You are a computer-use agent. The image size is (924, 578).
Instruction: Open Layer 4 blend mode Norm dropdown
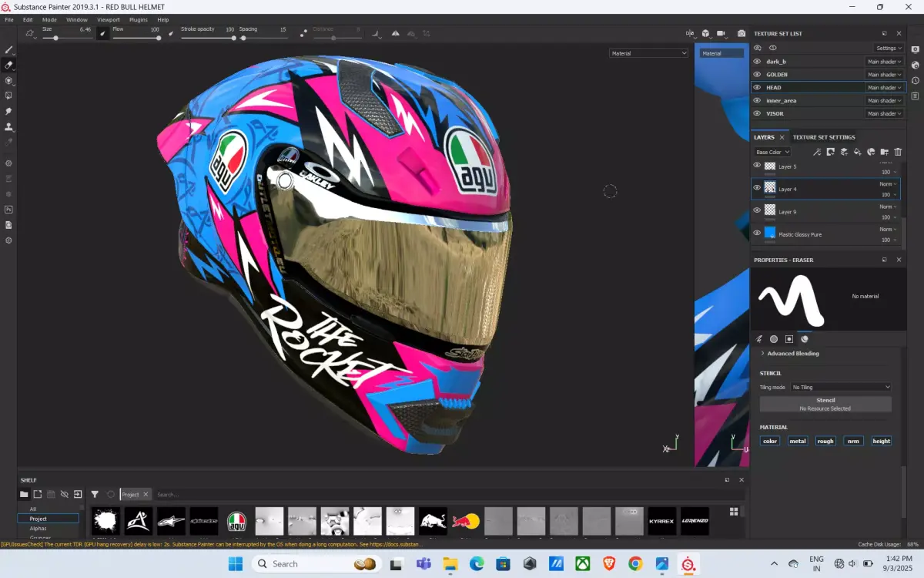click(888, 184)
